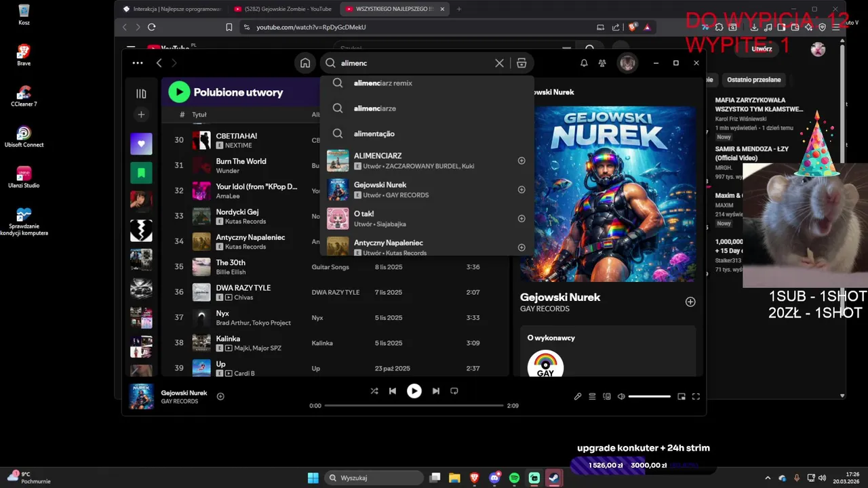Open CCleaner 7 desktop shortcut
Image resolution: width=868 pixels, height=488 pixels.
click(24, 96)
